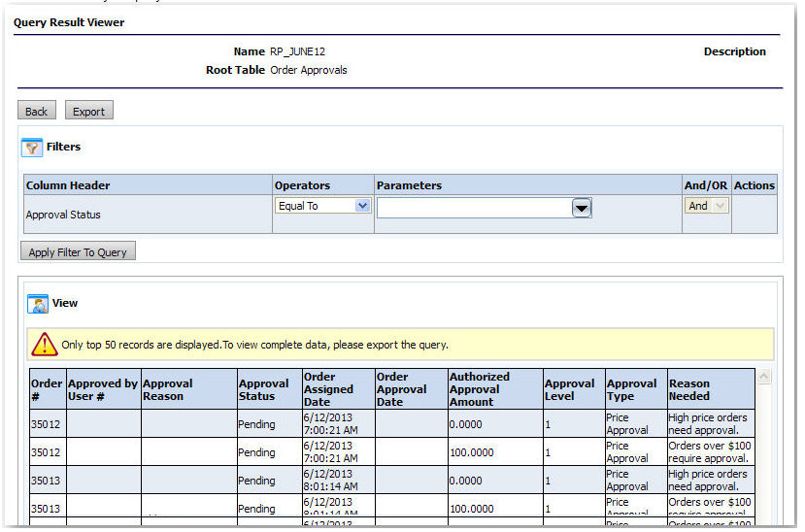The image size is (805, 532).
Task: Click the Export button
Action: [x=88, y=112]
